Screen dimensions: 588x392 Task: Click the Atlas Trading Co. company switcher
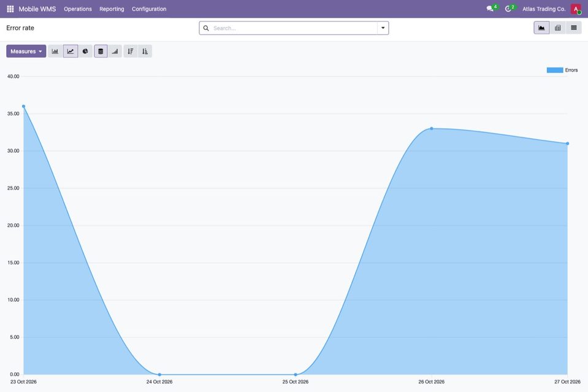coord(544,9)
